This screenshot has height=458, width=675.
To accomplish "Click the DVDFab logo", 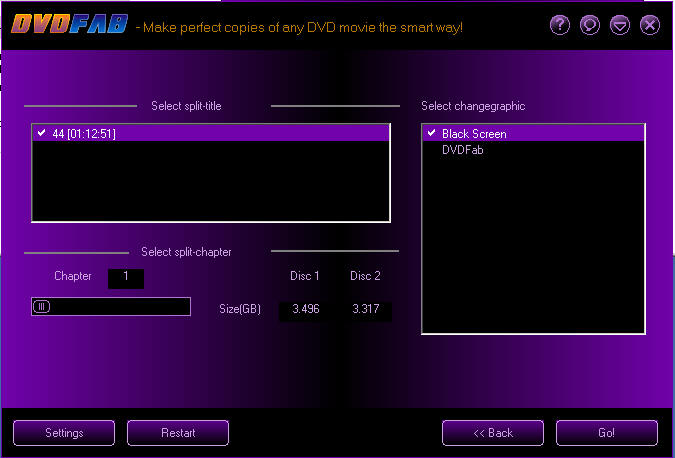I will 69,24.
